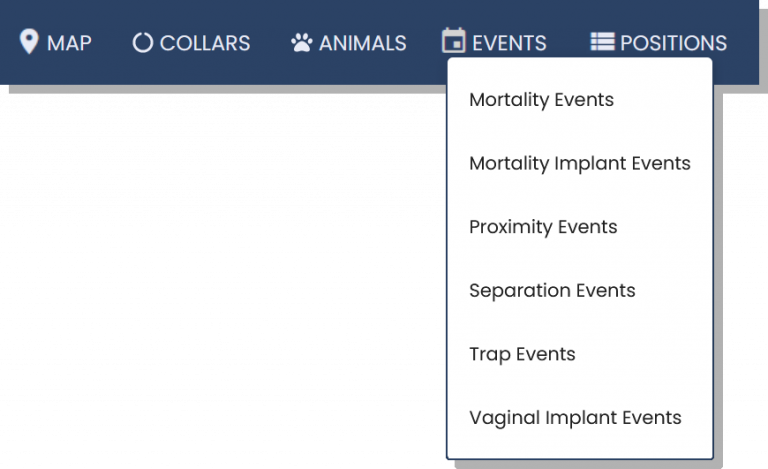Navigate to the POSITIONS label

pyautogui.click(x=673, y=43)
